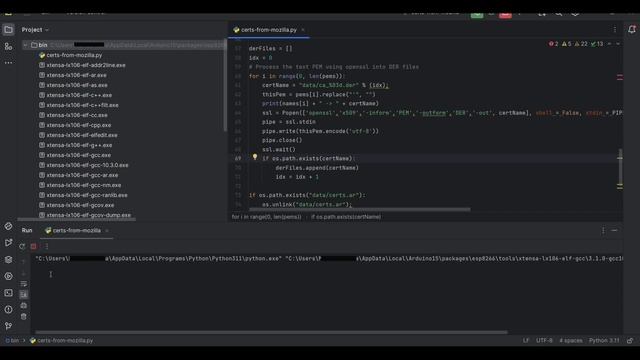Open the Notifications bell

tap(632, 30)
